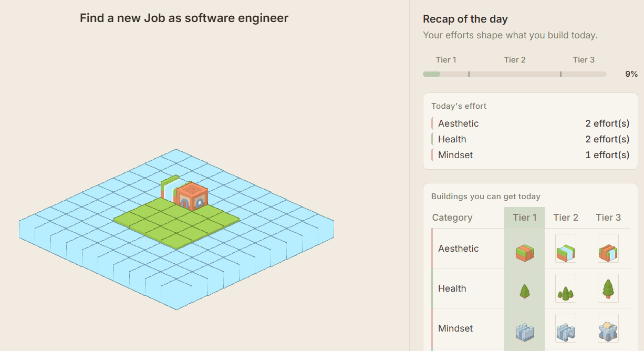Select the Tier 2 Aesthetic building icon
644x351 pixels.
565,249
